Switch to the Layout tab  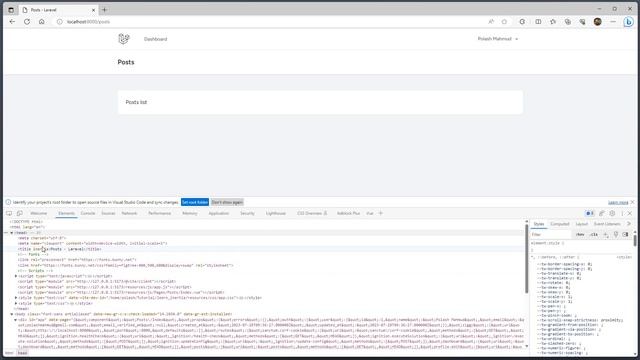coord(582,224)
